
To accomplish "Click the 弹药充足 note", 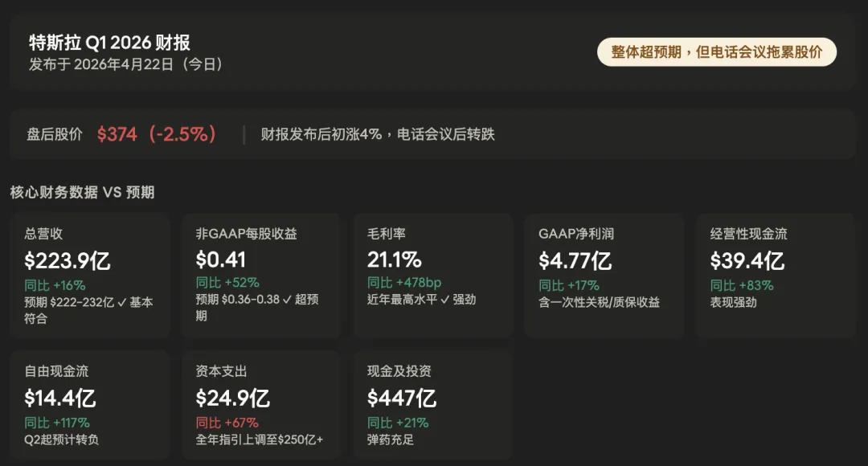I will (x=391, y=440).
